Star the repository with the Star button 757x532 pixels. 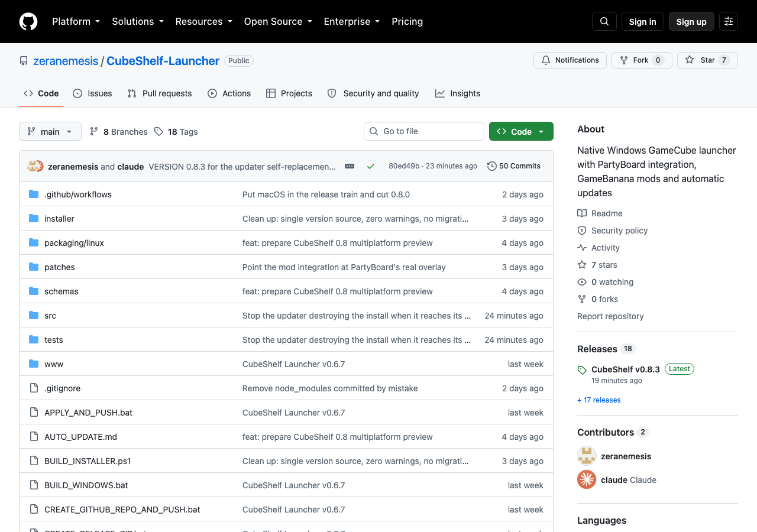pyautogui.click(x=707, y=60)
